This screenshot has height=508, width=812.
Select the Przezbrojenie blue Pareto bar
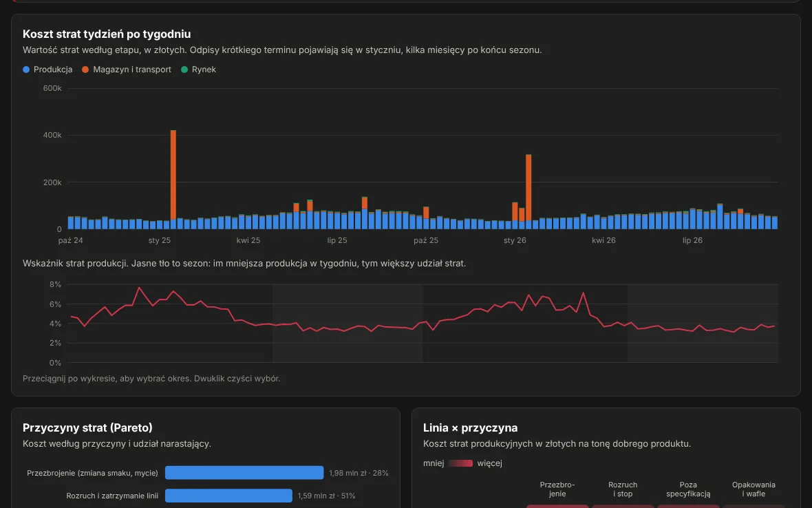[244, 473]
